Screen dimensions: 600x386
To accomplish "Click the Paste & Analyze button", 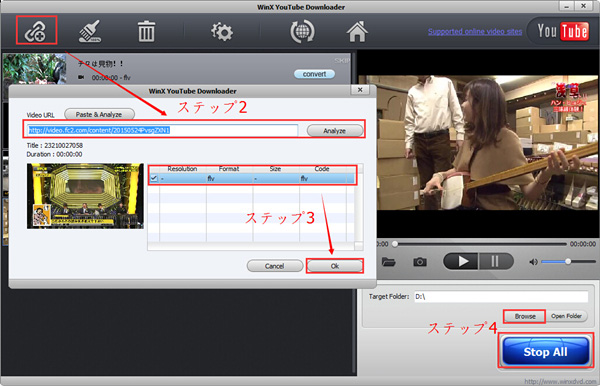I will [99, 114].
